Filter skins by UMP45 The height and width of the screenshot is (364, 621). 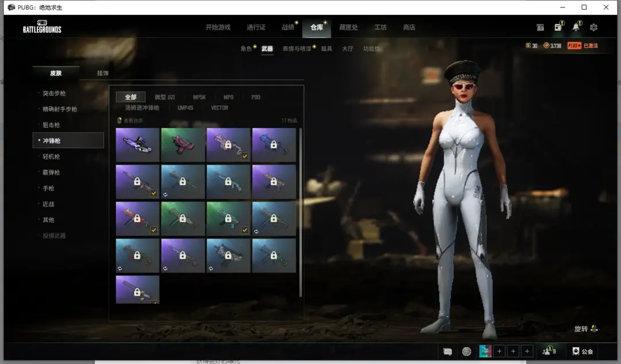185,108
